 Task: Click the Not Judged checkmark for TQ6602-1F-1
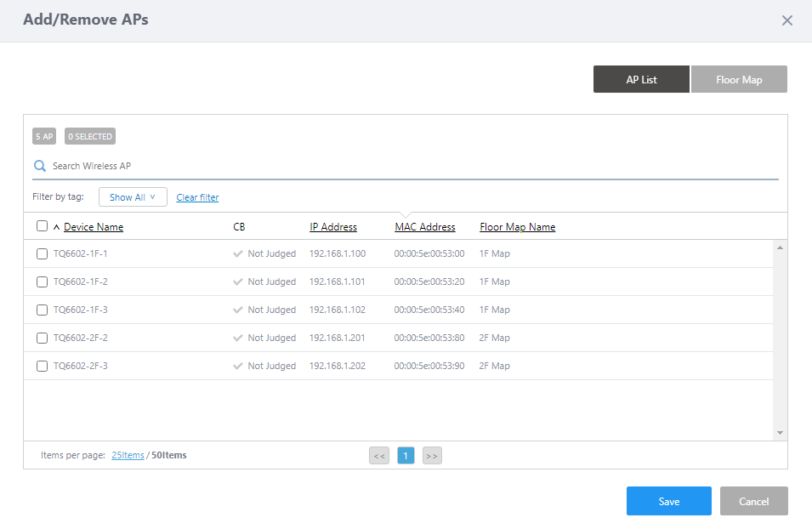(x=238, y=253)
